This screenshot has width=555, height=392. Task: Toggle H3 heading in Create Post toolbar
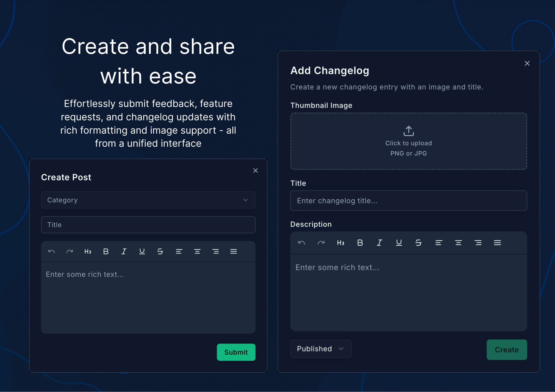tap(88, 251)
